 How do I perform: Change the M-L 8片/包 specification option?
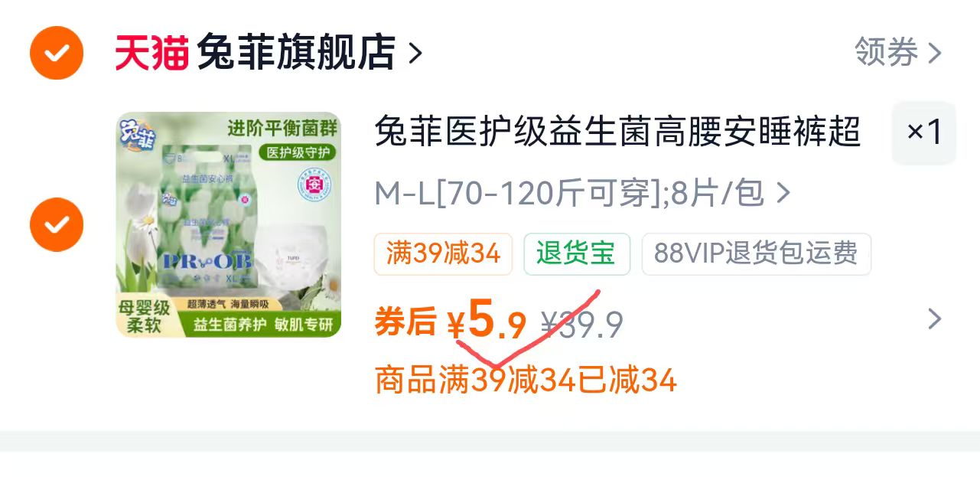[x=569, y=194]
